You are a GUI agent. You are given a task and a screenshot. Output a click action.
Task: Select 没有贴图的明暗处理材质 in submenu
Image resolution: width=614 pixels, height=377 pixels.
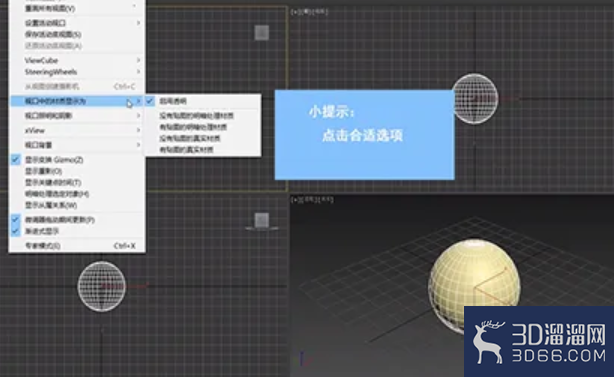203,115
